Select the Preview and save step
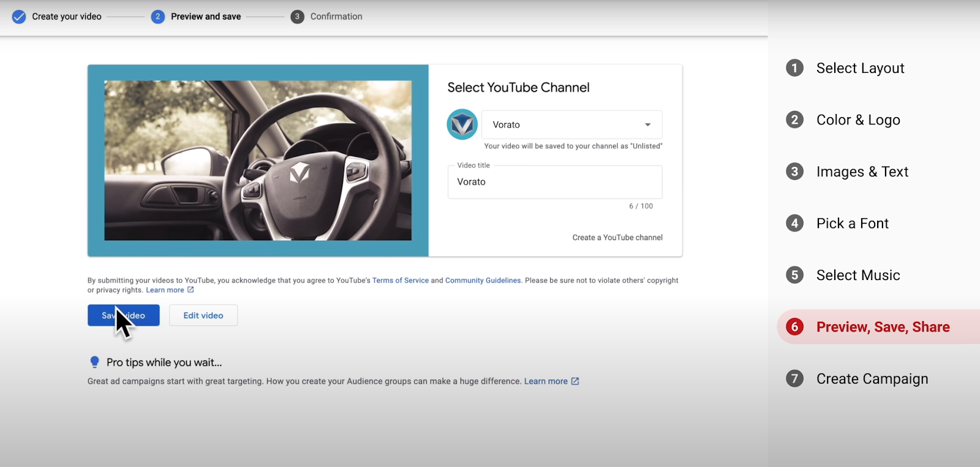The width and height of the screenshot is (980, 467). [206, 17]
